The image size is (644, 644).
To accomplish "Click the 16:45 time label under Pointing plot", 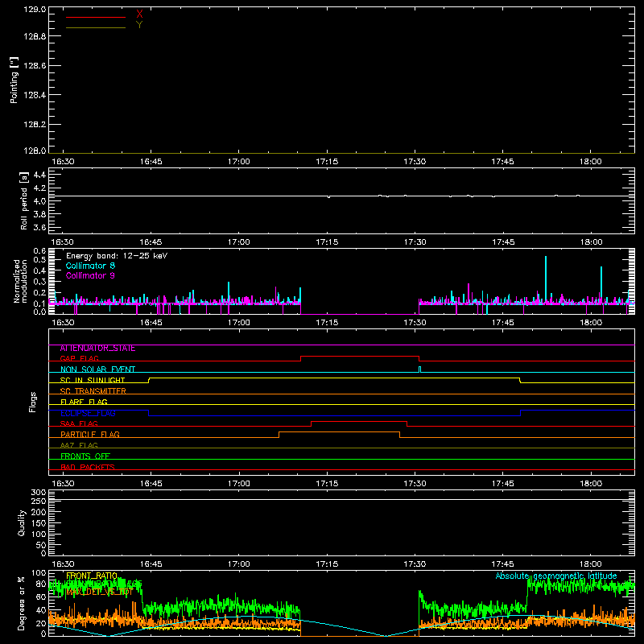I will (x=151, y=162).
